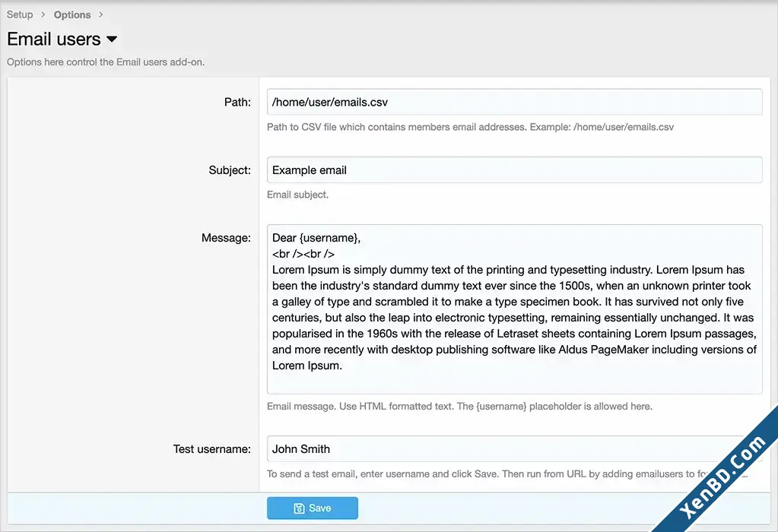Select the Test username input field

tap(514, 448)
